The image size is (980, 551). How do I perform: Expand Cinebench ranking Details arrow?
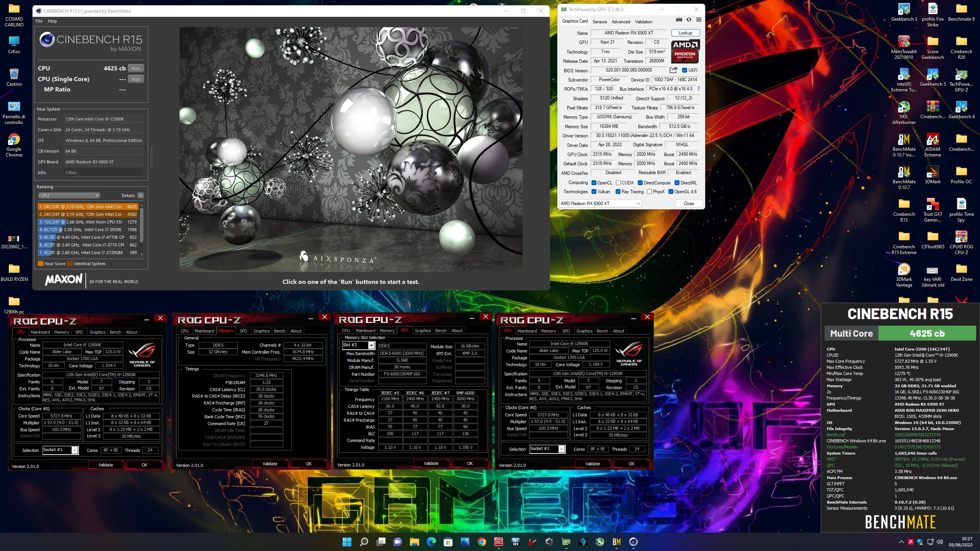pos(141,196)
